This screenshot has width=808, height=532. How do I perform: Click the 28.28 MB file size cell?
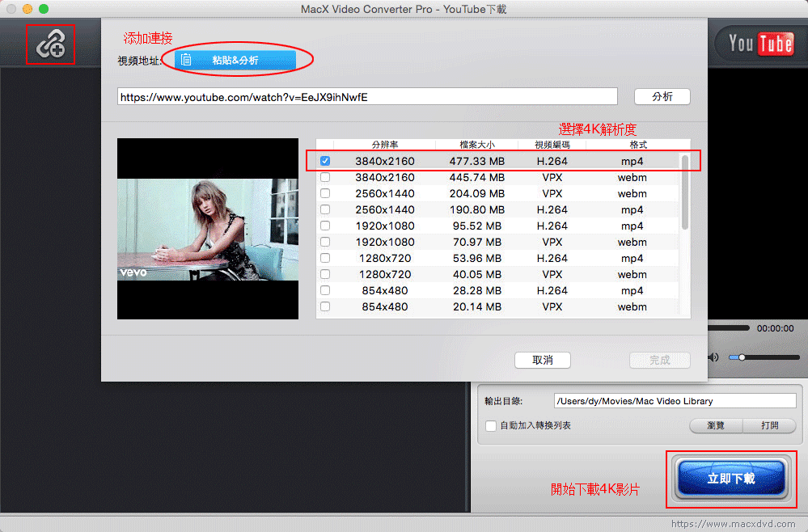click(476, 290)
